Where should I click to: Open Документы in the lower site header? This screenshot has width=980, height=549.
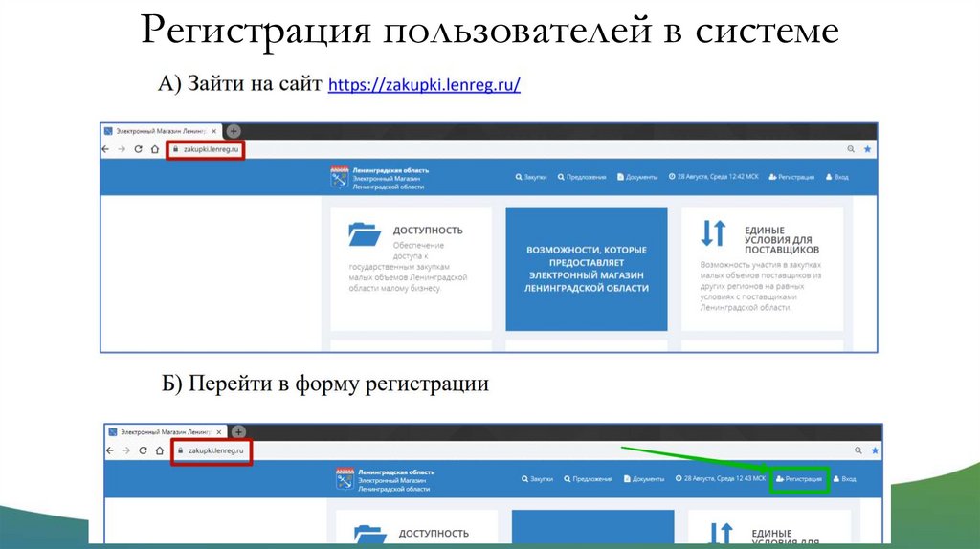point(644,479)
